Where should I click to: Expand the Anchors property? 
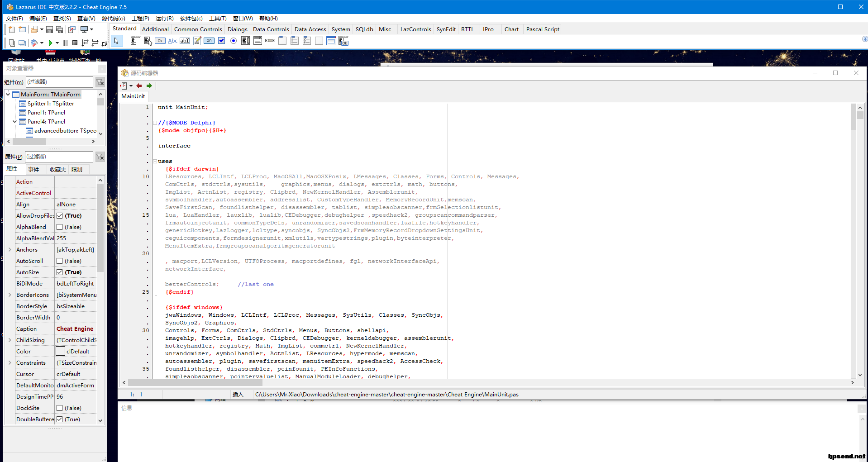(x=10, y=249)
